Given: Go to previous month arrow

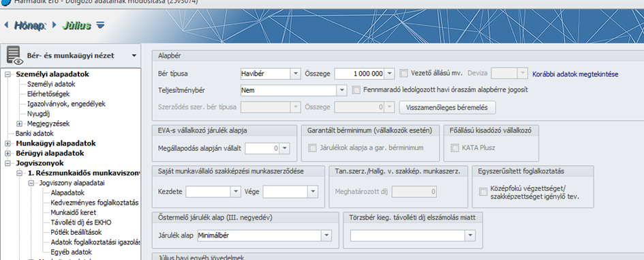Looking at the screenshot, I should pyautogui.click(x=6, y=25).
